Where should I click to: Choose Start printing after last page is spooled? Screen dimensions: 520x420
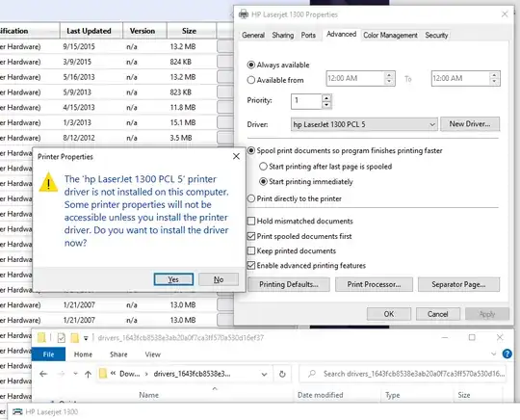pyautogui.click(x=263, y=167)
